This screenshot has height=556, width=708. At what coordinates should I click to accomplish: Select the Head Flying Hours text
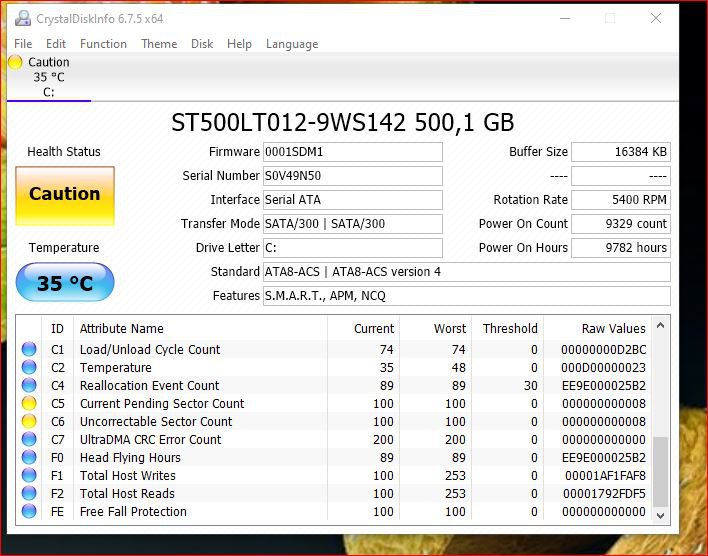(130, 458)
